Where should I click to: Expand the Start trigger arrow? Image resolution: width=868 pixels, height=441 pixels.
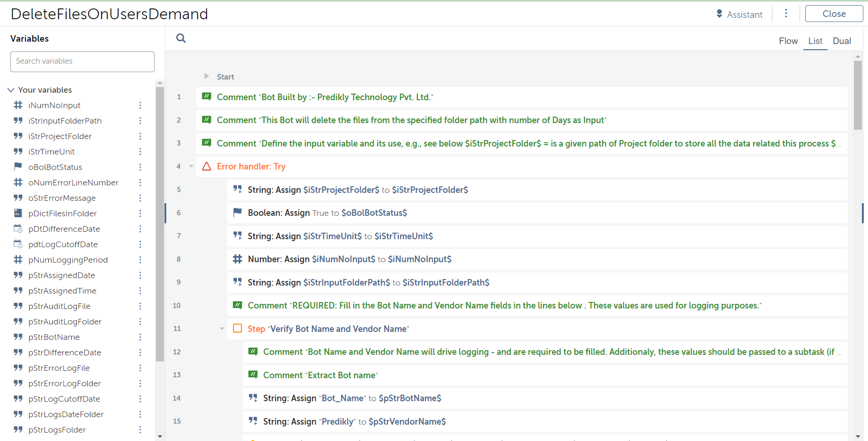click(206, 76)
